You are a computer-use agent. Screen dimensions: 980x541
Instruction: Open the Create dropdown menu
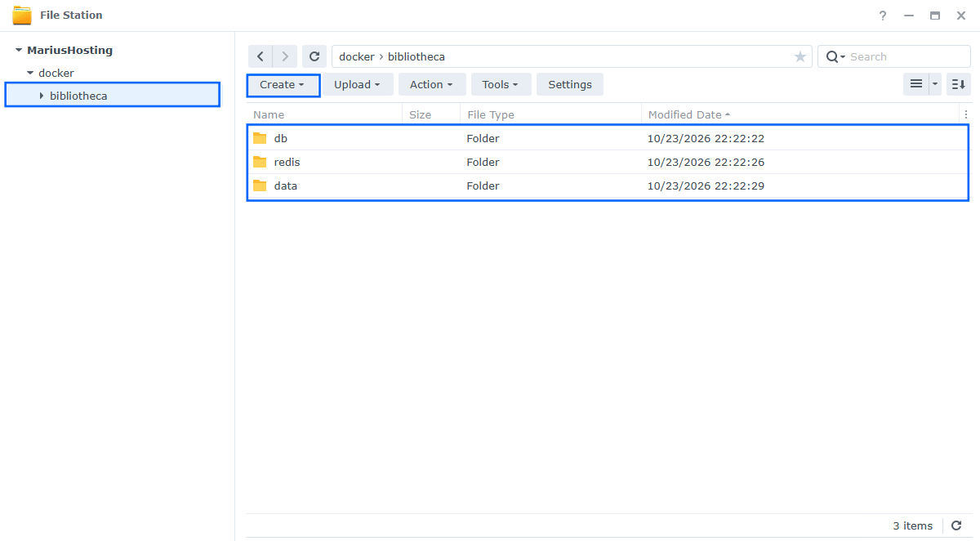click(x=283, y=84)
